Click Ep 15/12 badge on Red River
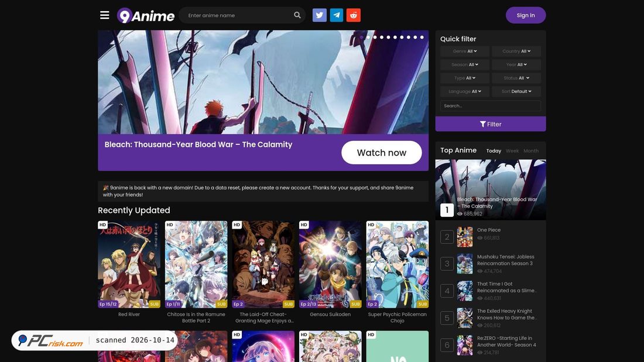This screenshot has height=362, width=644. pos(108,304)
